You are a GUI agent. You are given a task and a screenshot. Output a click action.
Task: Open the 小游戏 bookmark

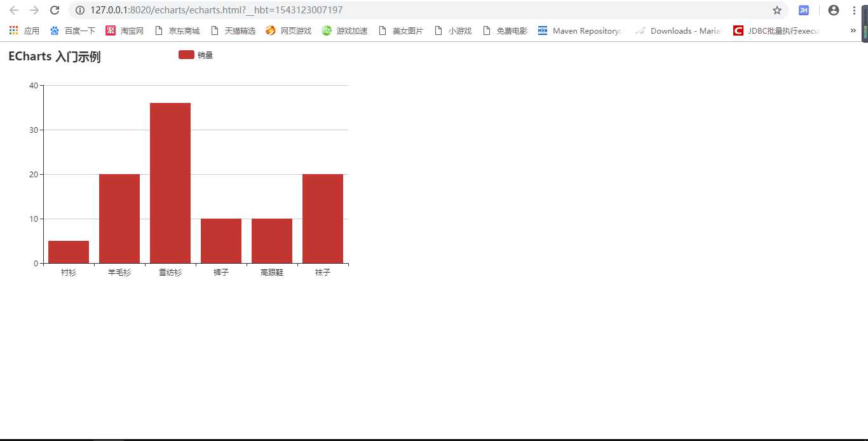coord(453,31)
